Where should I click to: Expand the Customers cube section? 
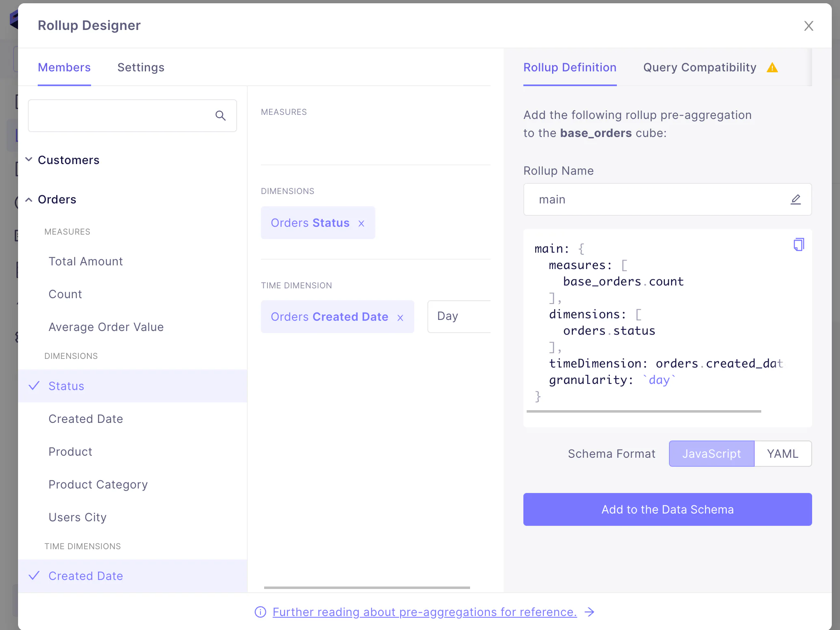click(68, 160)
